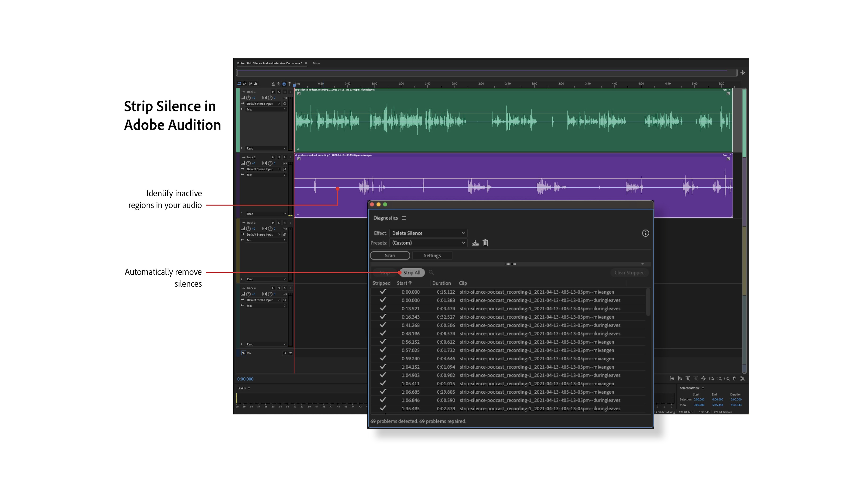This screenshot has height=488, width=868.
Task: Toggle the checkmark for 0:13.521 silence entry
Action: (x=382, y=308)
